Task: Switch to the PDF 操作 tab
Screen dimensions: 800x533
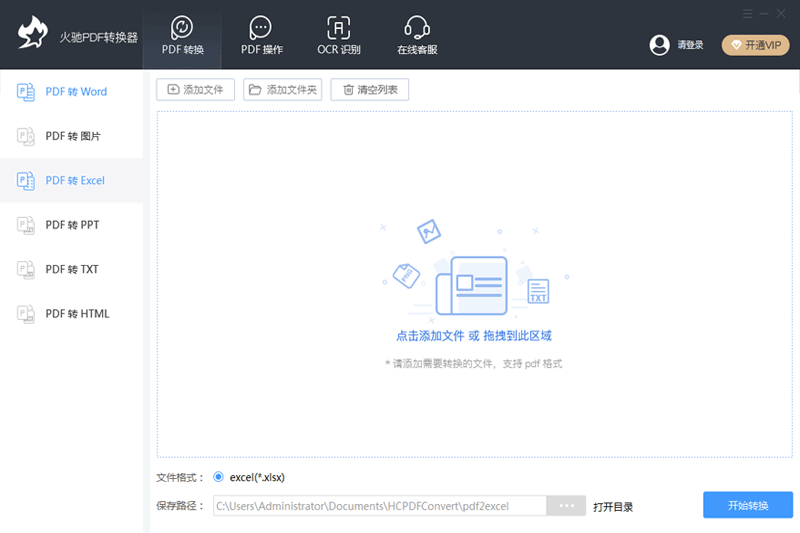Action: click(x=261, y=35)
